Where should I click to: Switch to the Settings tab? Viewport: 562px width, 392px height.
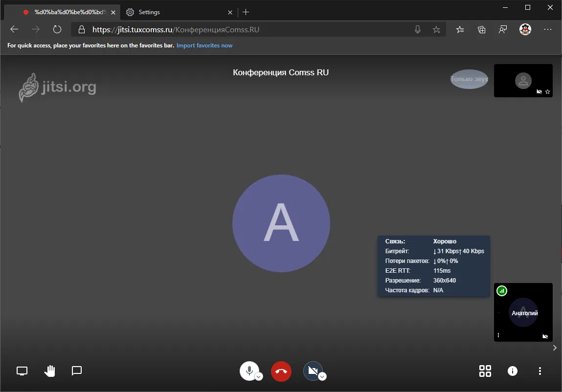178,12
